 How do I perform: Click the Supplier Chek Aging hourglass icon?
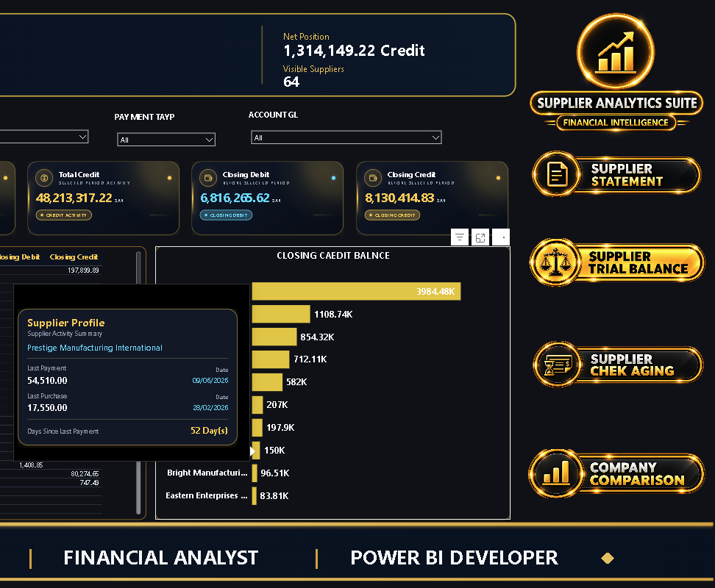click(558, 365)
